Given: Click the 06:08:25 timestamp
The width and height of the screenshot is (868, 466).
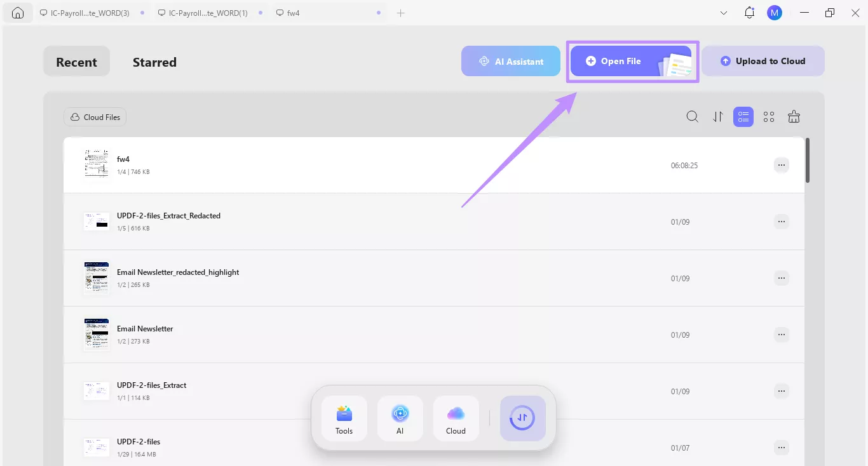Looking at the screenshot, I should [684, 165].
